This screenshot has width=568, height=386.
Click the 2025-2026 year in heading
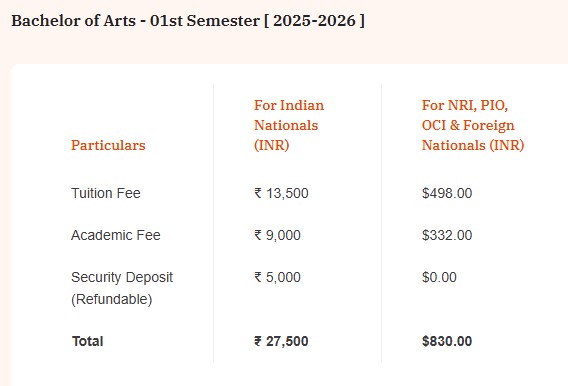pyautogui.click(x=314, y=21)
